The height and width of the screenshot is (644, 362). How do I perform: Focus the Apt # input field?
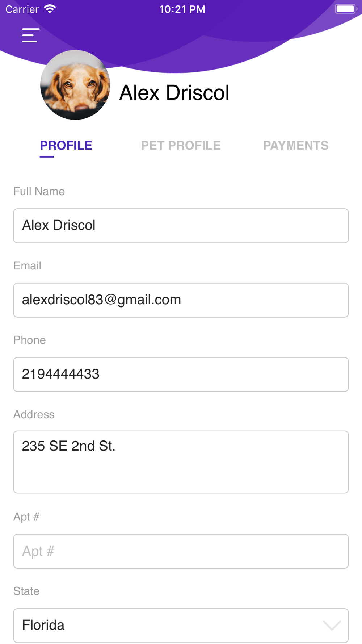(x=181, y=551)
